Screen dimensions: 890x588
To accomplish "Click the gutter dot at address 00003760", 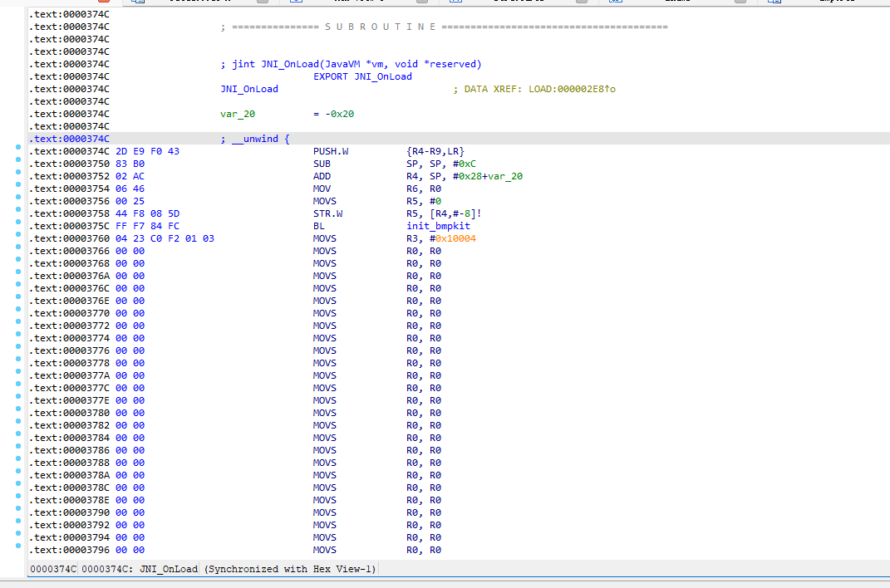I will [18, 234].
